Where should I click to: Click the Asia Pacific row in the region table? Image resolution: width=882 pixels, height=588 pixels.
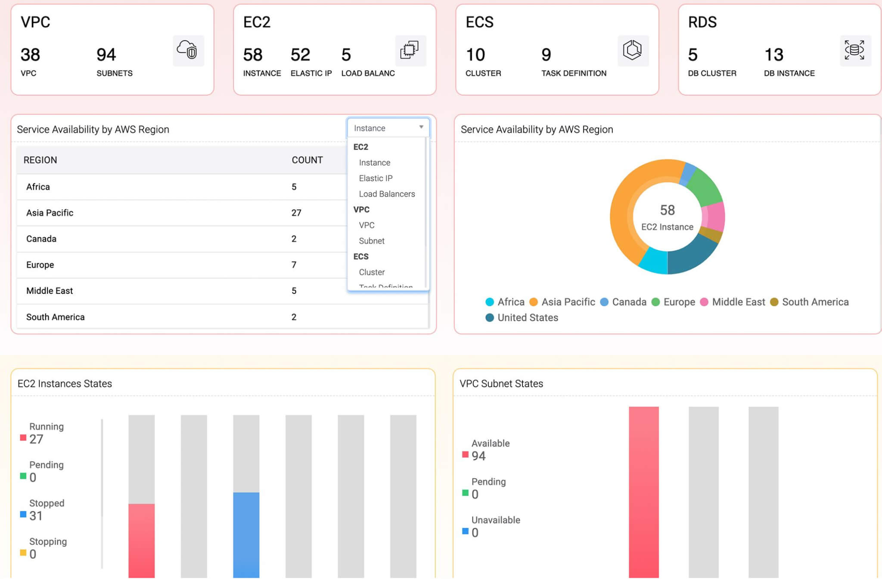pos(172,212)
